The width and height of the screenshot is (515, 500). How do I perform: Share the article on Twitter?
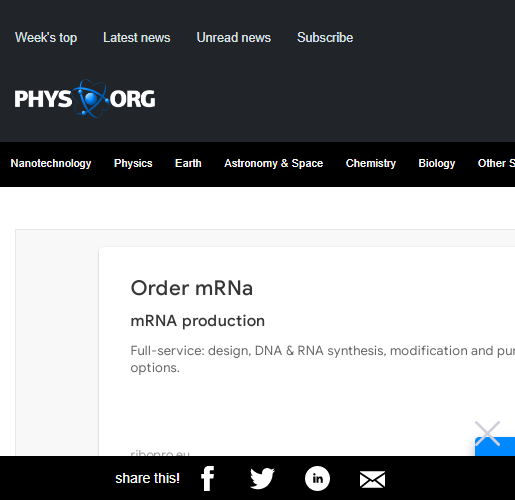pyautogui.click(x=262, y=478)
